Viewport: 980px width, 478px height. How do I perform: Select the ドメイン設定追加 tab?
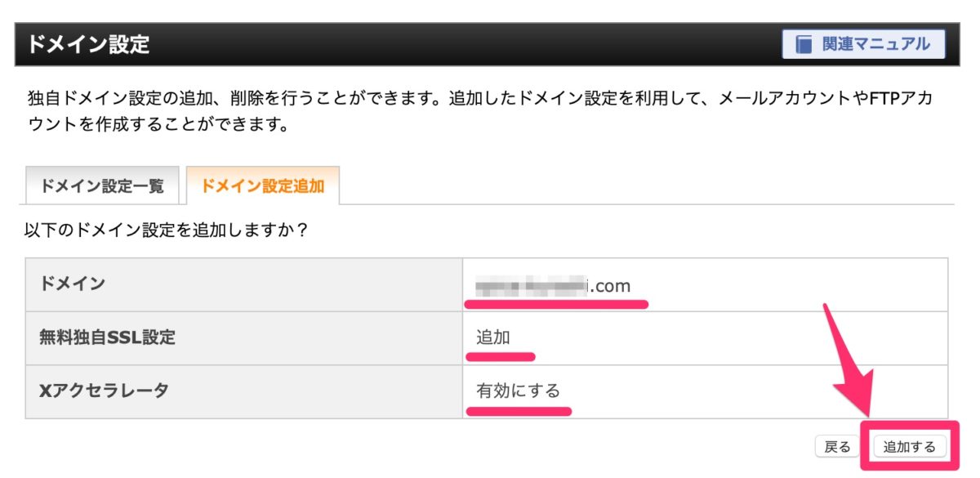262,186
